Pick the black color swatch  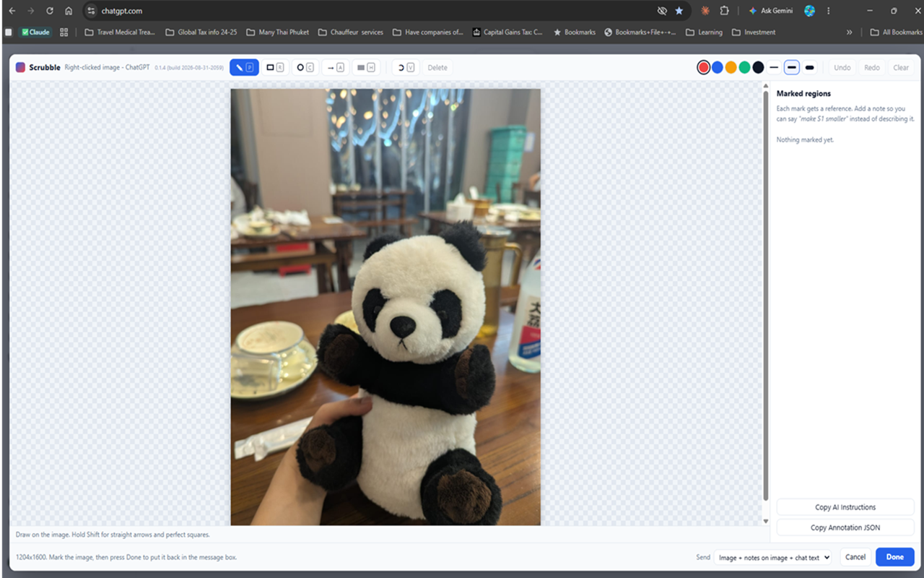758,67
